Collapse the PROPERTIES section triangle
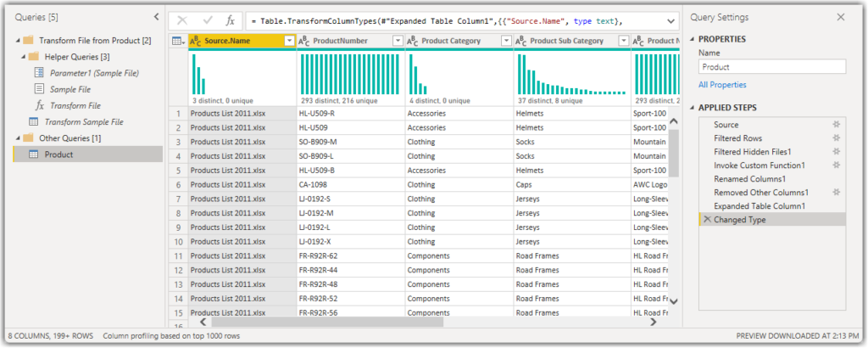 (692, 39)
